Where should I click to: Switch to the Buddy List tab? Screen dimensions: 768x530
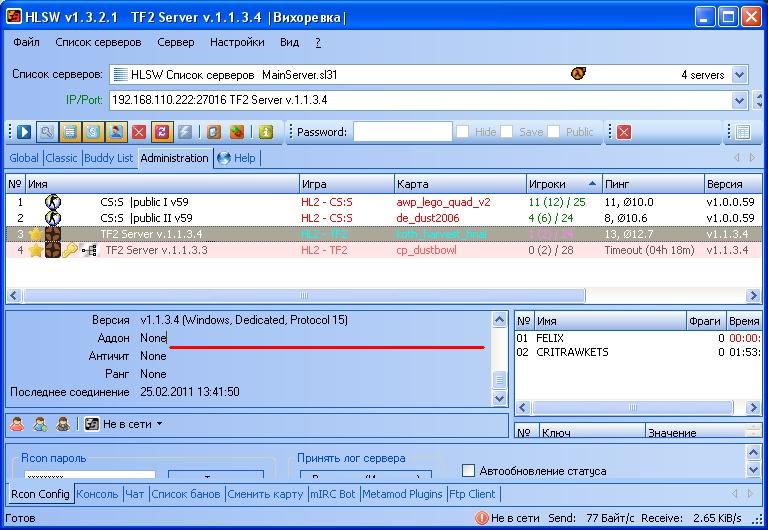click(x=109, y=158)
